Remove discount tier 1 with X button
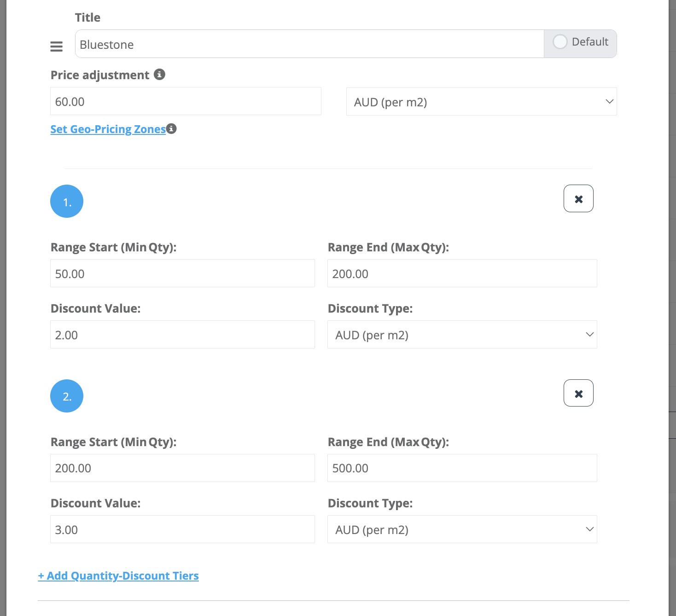Viewport: 676px width, 616px height. pyautogui.click(x=578, y=199)
